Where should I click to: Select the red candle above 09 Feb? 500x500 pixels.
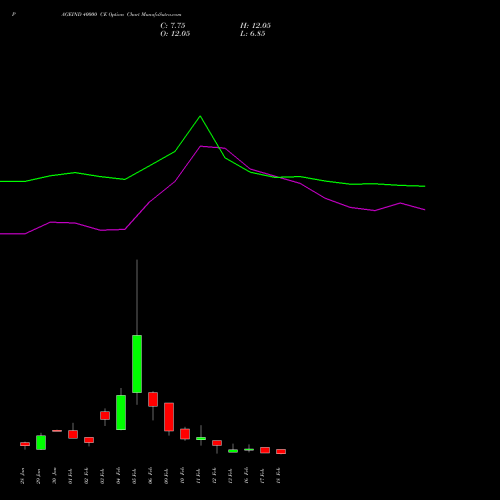pyautogui.click(x=169, y=417)
